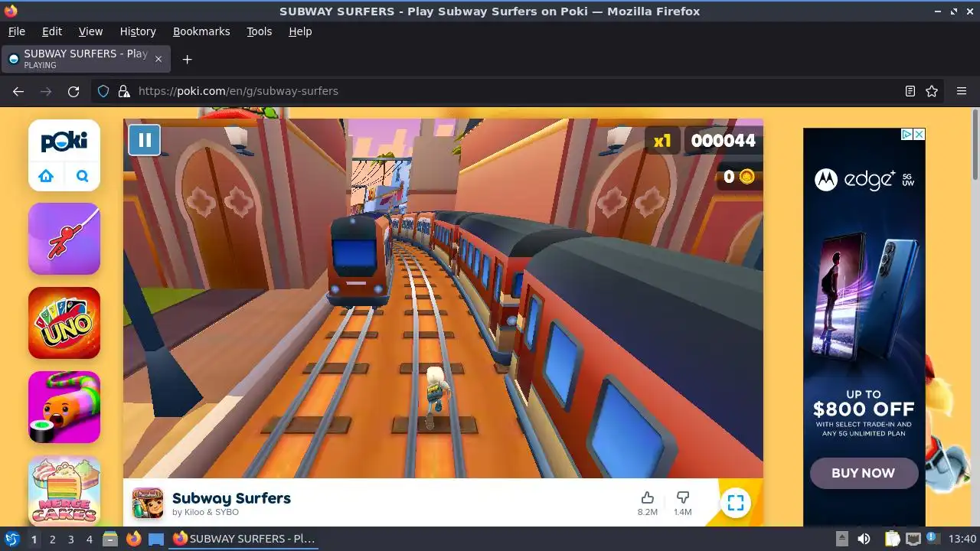Open the UNO game thumbnail
980x551 pixels.
(64, 323)
